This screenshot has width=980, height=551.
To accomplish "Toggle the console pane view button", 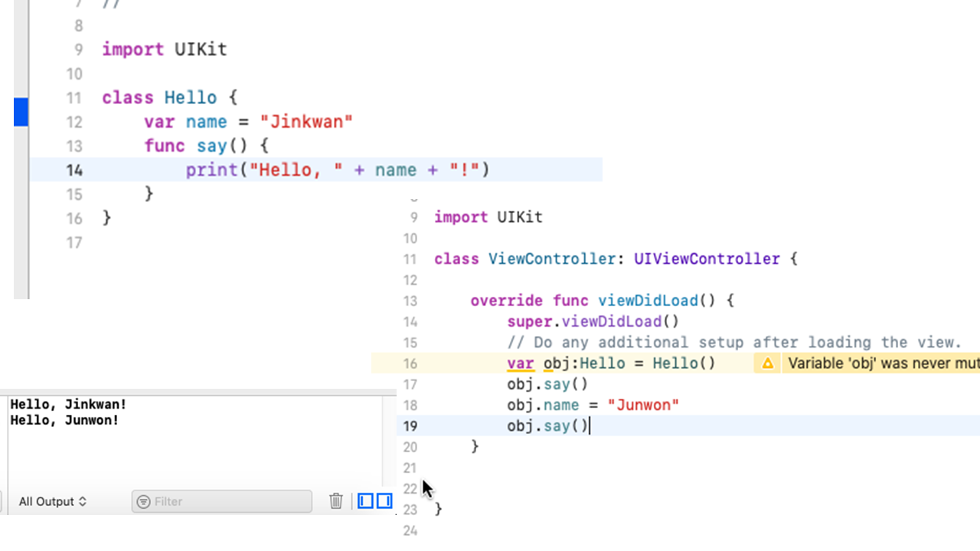I will pos(384,501).
